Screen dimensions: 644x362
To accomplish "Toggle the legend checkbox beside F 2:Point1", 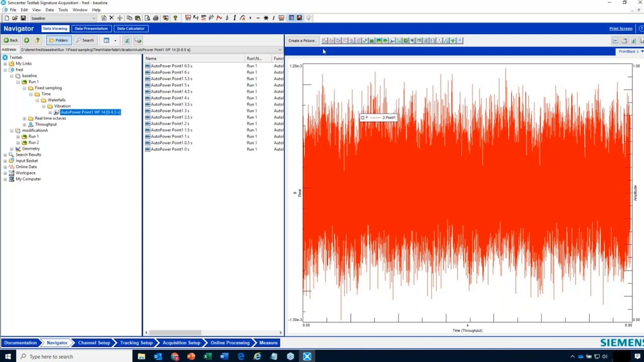I will pos(362,118).
